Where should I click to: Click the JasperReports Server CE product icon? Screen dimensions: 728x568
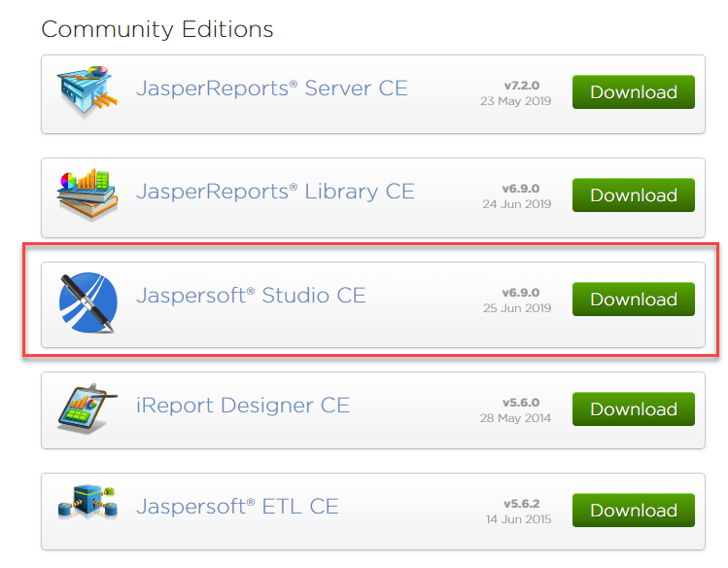87,91
